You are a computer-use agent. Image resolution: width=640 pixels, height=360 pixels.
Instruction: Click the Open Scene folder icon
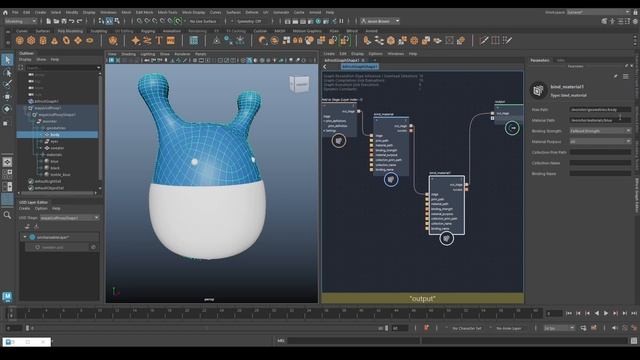(56, 21)
